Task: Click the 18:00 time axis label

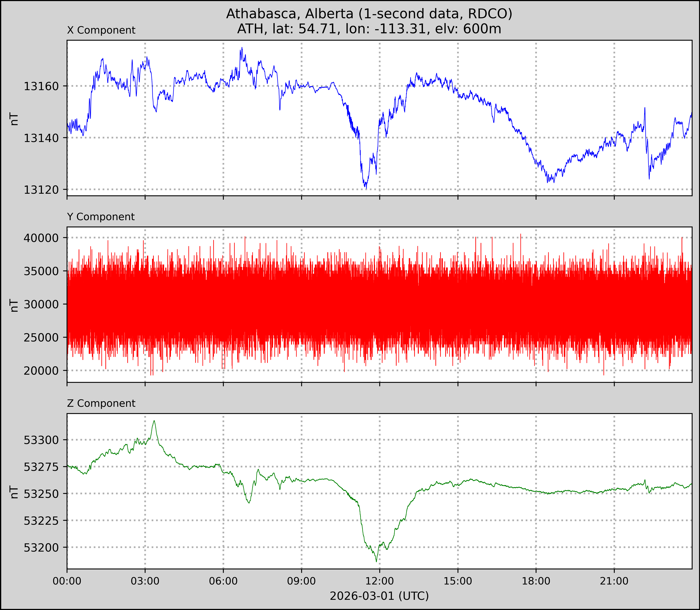Action: [x=536, y=581]
